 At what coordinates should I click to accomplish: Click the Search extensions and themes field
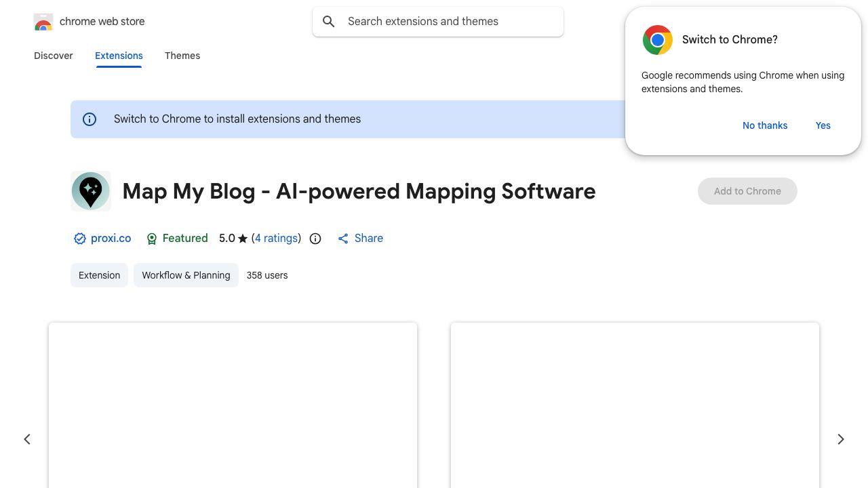pyautogui.click(x=438, y=22)
